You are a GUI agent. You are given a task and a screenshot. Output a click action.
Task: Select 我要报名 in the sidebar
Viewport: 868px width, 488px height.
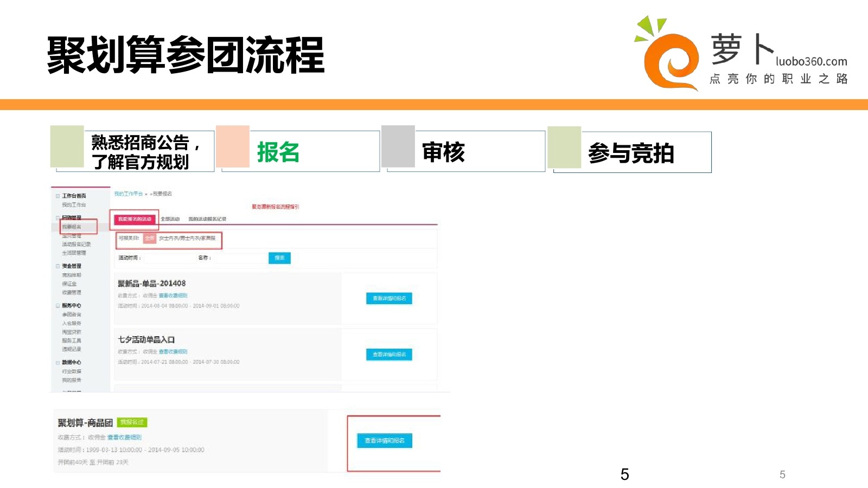tap(72, 227)
